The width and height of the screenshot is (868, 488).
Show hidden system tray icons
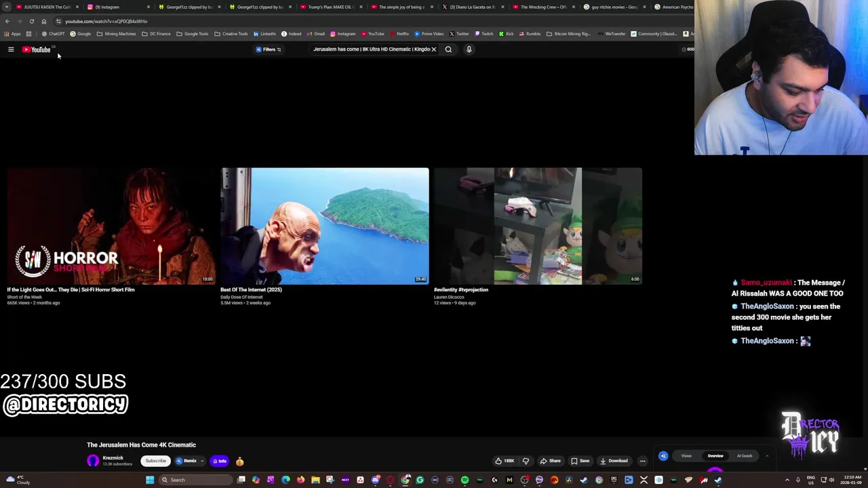787,480
